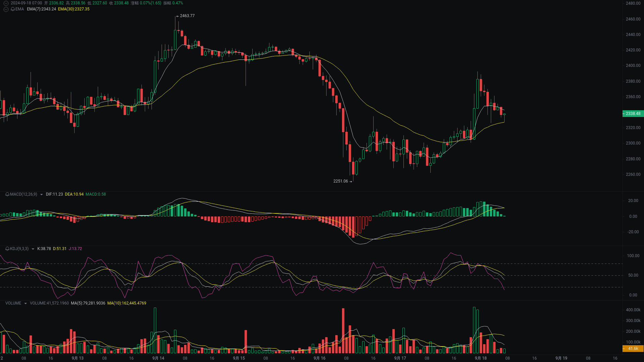
Task: Click the 9月 13 date label
Action: 78,358
